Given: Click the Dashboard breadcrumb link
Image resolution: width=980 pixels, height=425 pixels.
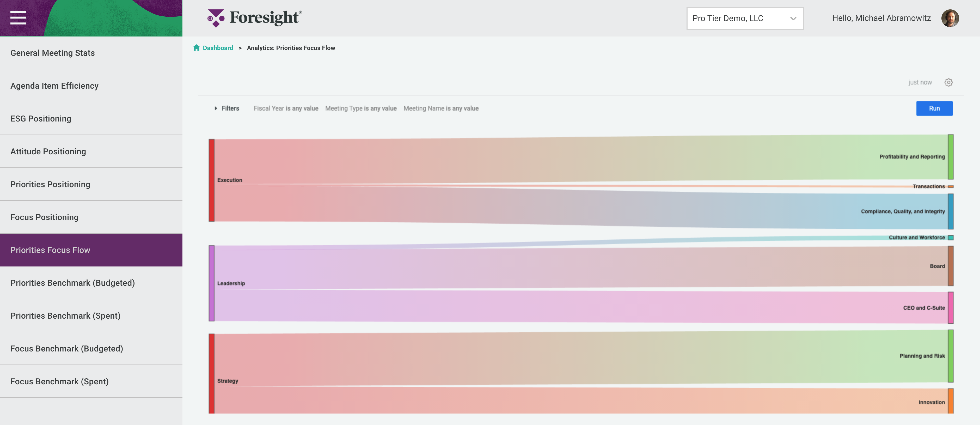Looking at the screenshot, I should click(x=218, y=47).
